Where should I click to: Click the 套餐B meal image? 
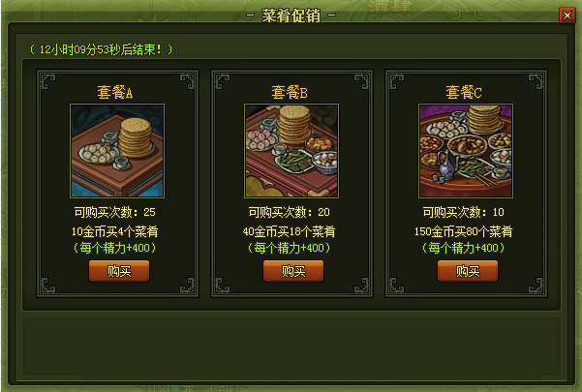pyautogui.click(x=291, y=151)
